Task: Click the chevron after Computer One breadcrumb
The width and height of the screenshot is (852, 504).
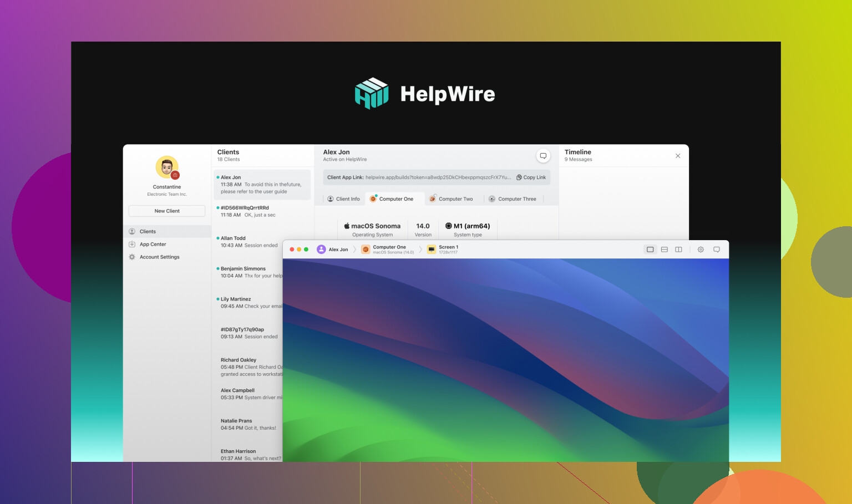Action: (420, 250)
